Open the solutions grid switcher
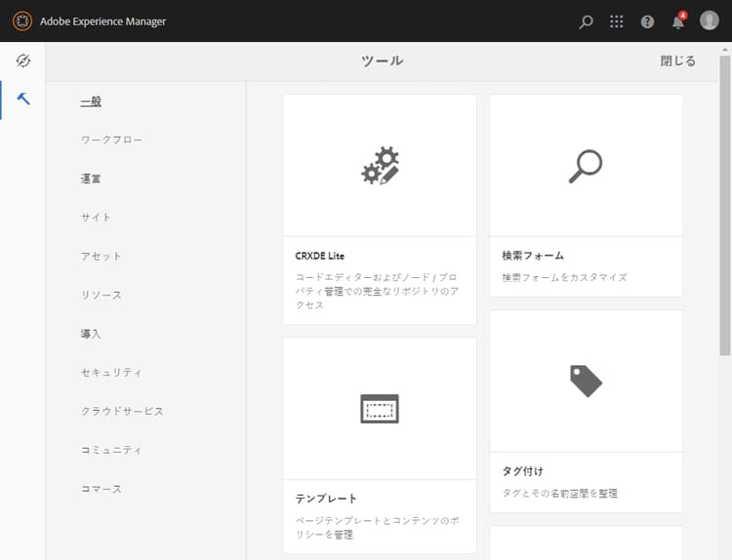 (x=616, y=21)
